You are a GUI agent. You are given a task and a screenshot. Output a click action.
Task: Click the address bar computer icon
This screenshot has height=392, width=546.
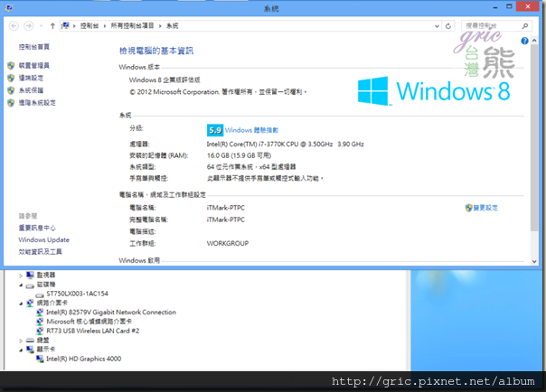pyautogui.click(x=65, y=25)
